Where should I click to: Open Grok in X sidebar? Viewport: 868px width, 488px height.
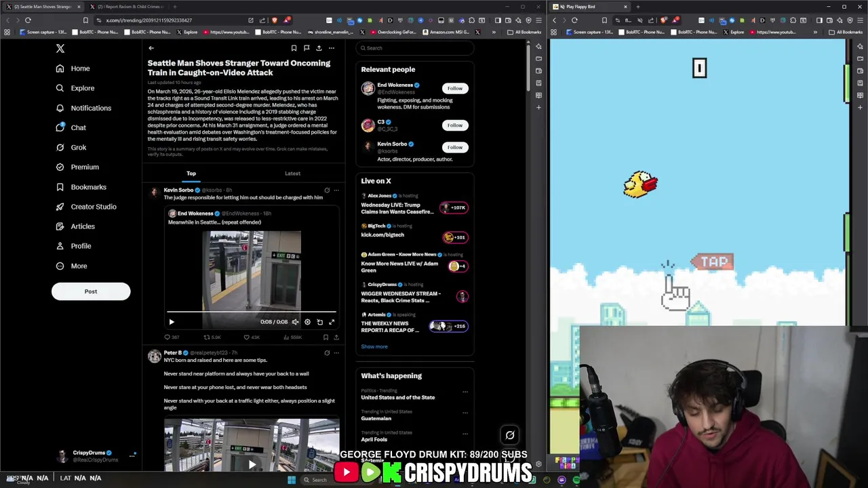point(71,147)
